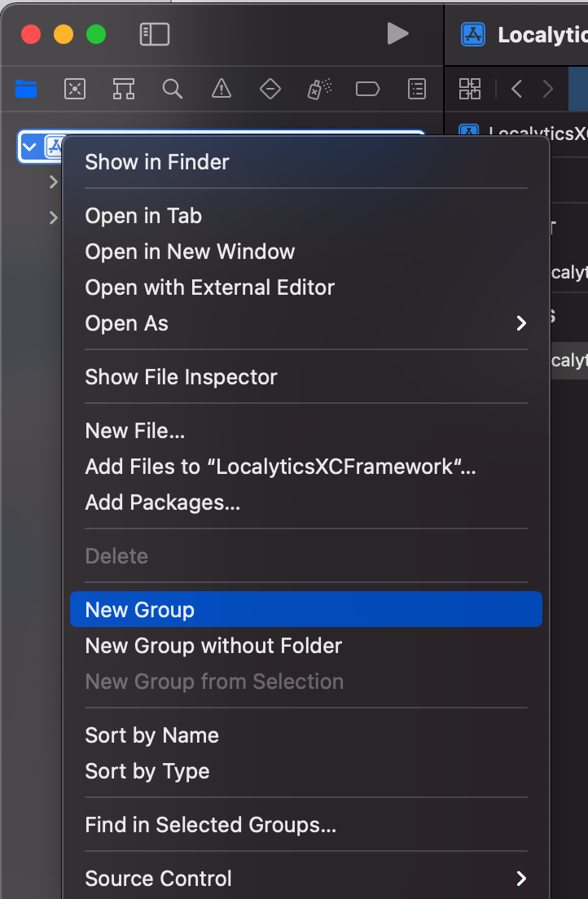
Task: Choose New Group from context menu
Action: point(140,610)
